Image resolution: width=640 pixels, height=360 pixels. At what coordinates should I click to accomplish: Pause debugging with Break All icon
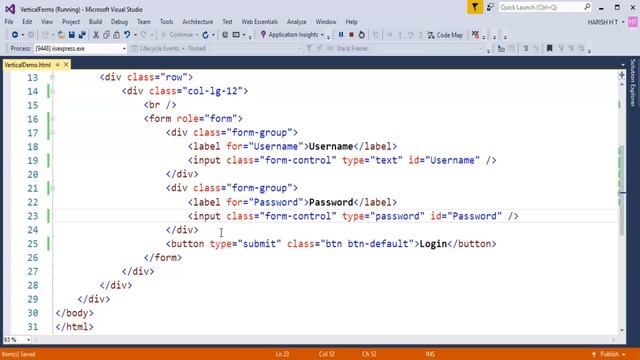click(341, 35)
